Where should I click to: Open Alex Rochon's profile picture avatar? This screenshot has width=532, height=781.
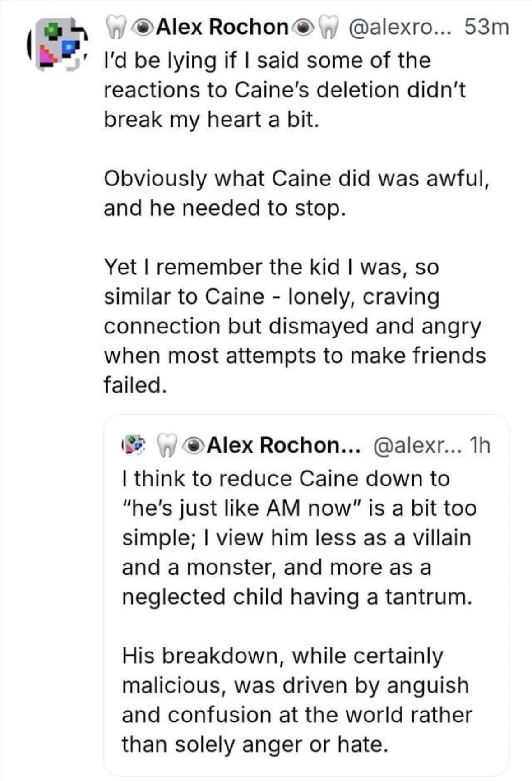(x=57, y=44)
